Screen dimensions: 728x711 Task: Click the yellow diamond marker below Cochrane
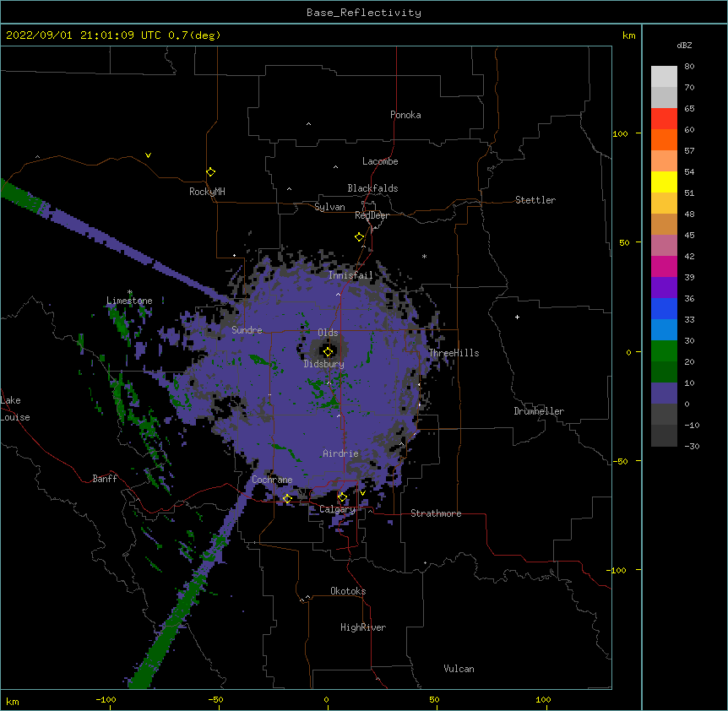tap(287, 499)
